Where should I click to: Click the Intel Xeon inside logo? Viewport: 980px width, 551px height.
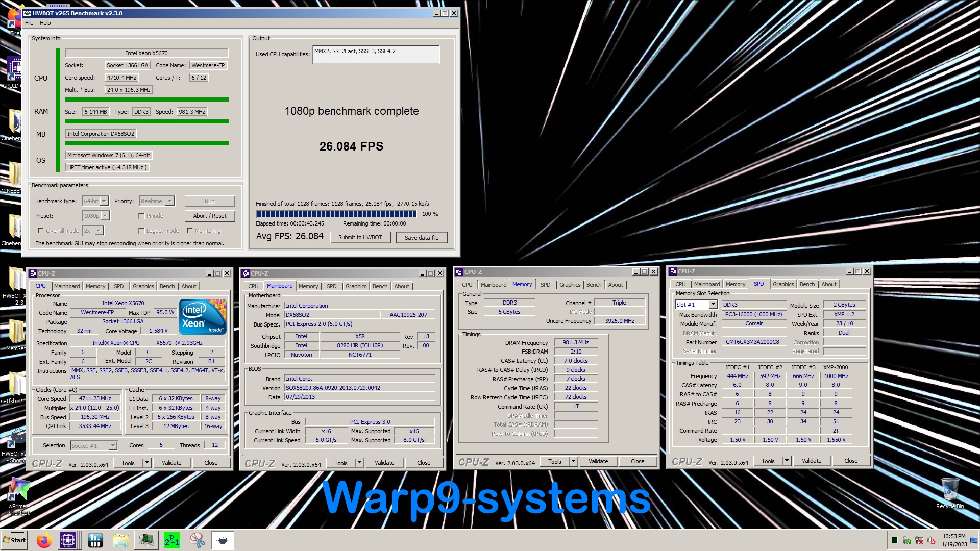[x=203, y=317]
